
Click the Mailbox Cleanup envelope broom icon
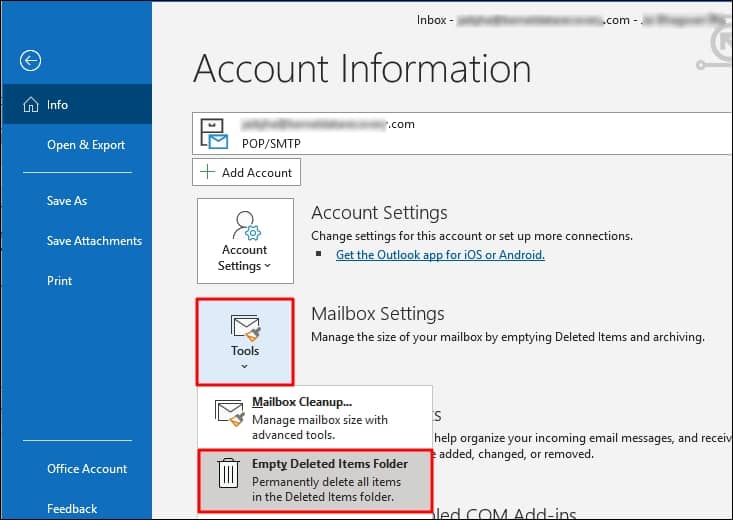tap(230, 412)
